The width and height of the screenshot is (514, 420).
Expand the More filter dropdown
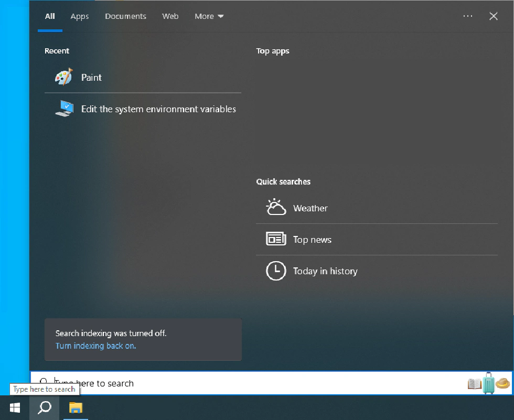point(209,16)
